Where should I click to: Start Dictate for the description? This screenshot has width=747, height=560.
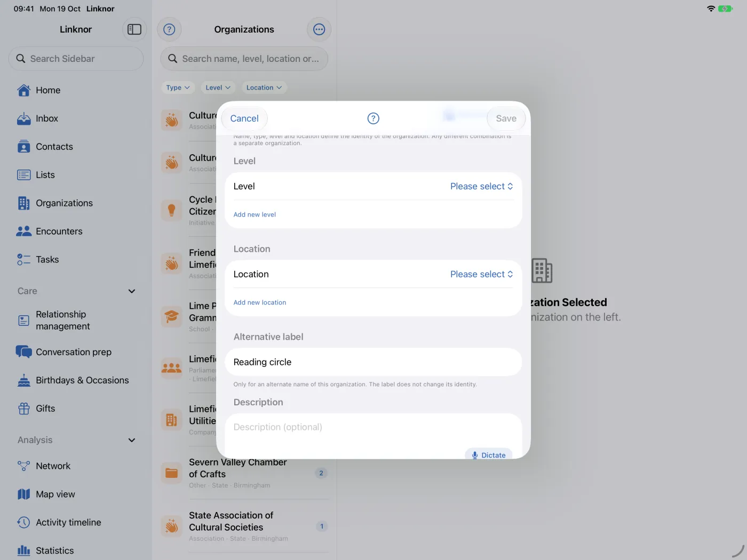point(488,455)
